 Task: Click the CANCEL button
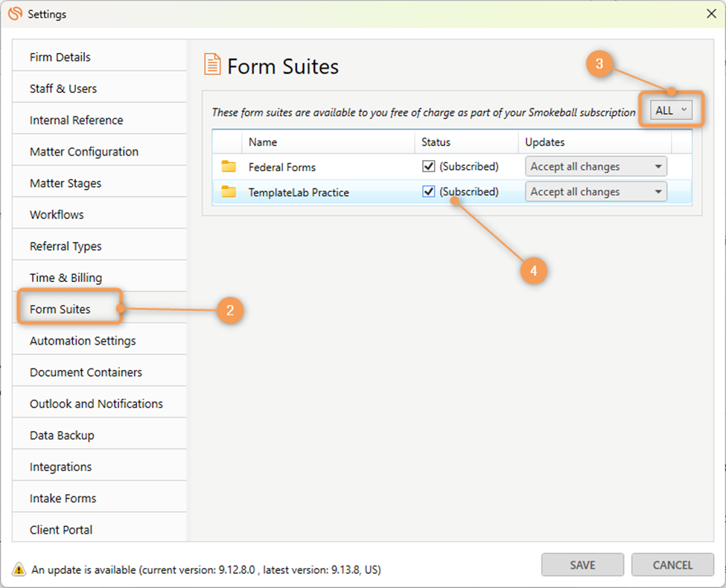tap(672, 565)
